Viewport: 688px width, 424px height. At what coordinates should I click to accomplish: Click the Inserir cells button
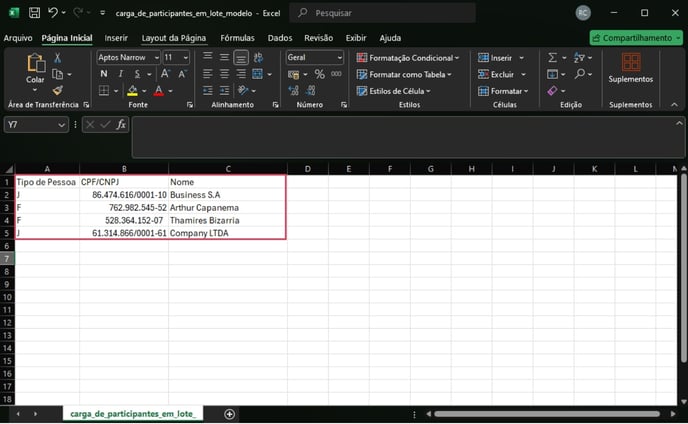501,57
